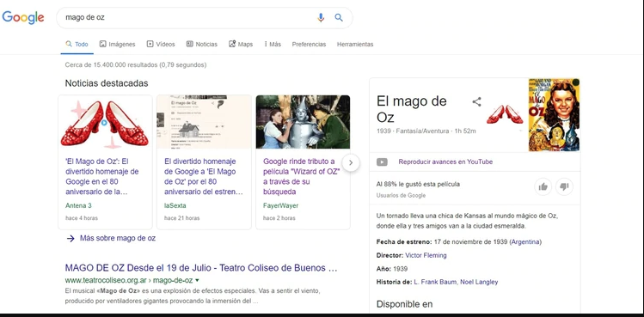Focus the 'mago de oz' search box
This screenshot has height=317, width=644.
click(x=204, y=18)
